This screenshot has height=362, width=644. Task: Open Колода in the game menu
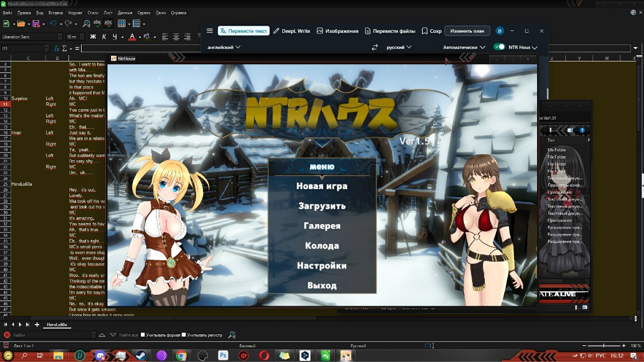(322, 246)
